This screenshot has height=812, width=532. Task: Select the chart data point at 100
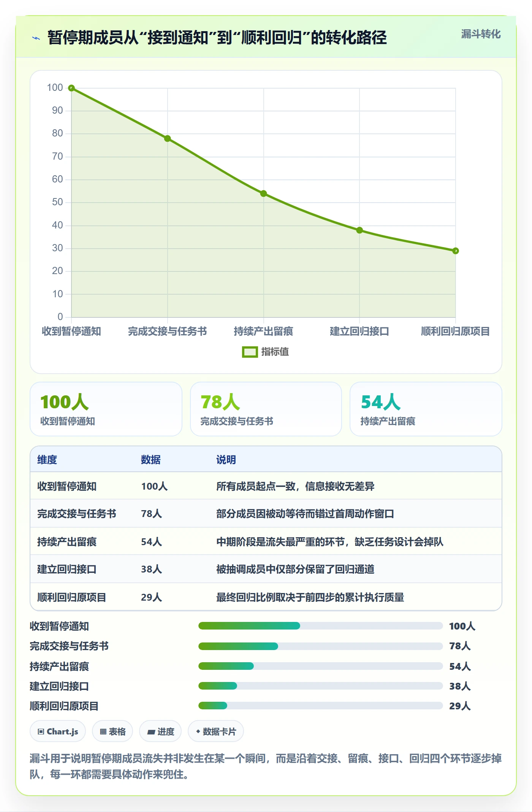71,88
